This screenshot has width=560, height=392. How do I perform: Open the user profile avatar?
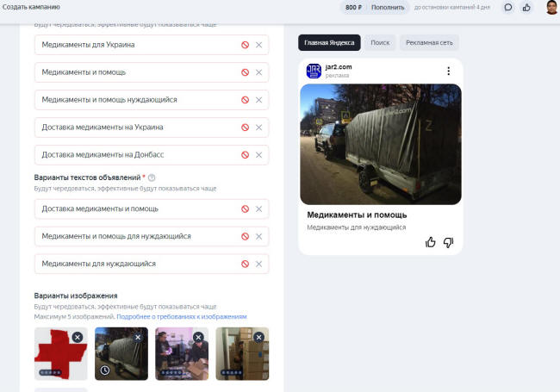pyautogui.click(x=551, y=7)
